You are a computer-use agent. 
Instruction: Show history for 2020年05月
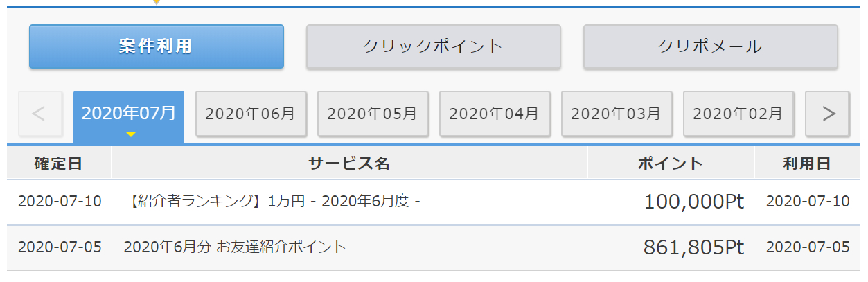[x=373, y=114]
